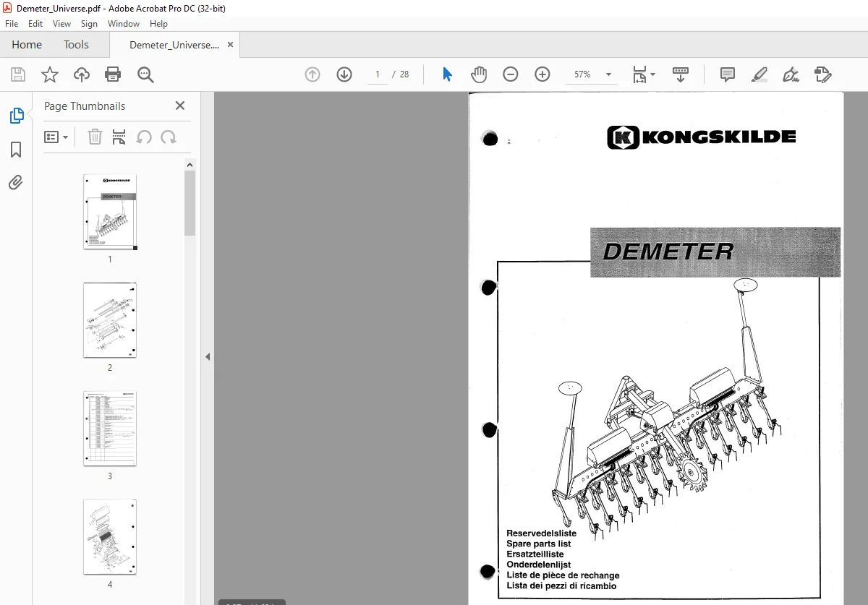This screenshot has height=605, width=868.
Task: Click the 'Reservedelsliste' text on page
Action: tap(541, 533)
